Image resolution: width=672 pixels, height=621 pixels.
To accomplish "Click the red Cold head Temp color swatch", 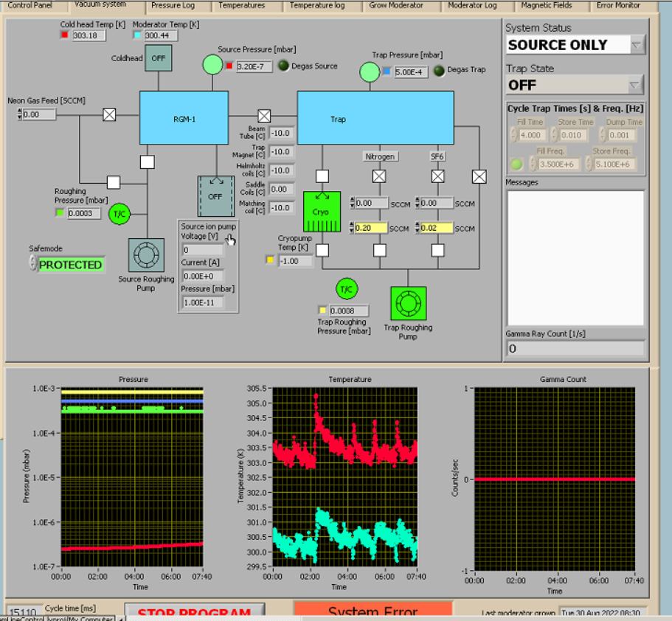I will (65, 35).
